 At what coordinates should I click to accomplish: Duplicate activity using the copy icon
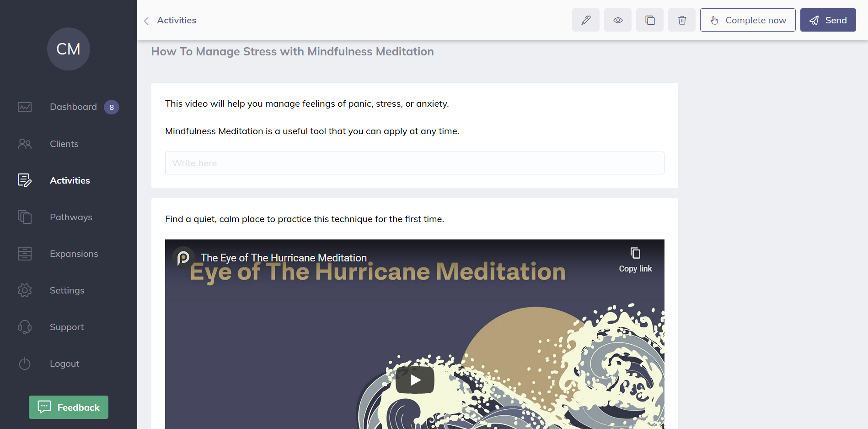pos(649,20)
